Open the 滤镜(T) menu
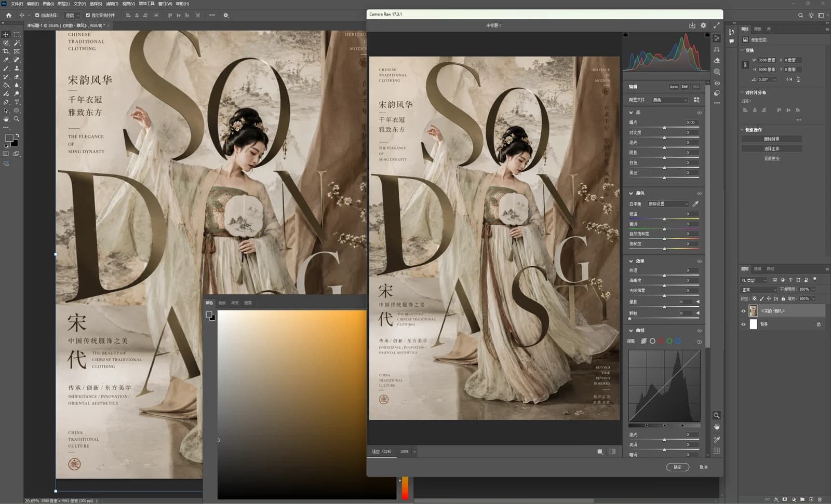 (x=112, y=4)
